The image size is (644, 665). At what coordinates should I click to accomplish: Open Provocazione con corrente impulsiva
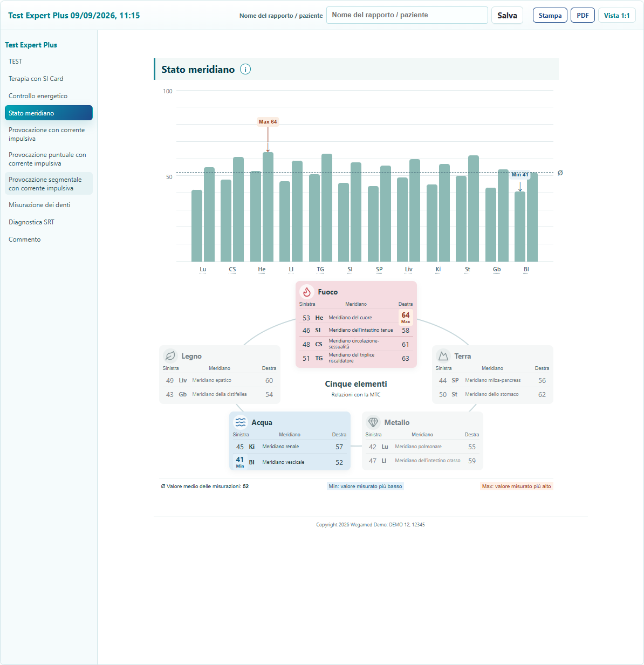tap(49, 134)
